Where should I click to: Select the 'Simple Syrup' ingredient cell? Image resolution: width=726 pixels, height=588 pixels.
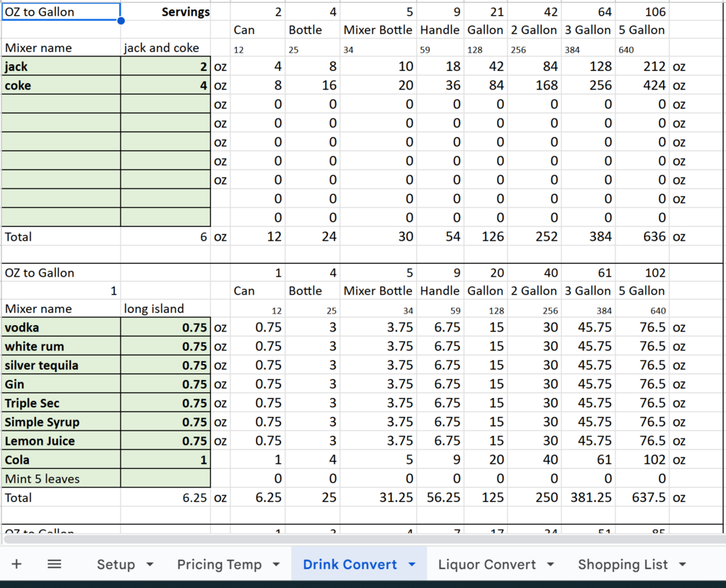click(x=61, y=422)
